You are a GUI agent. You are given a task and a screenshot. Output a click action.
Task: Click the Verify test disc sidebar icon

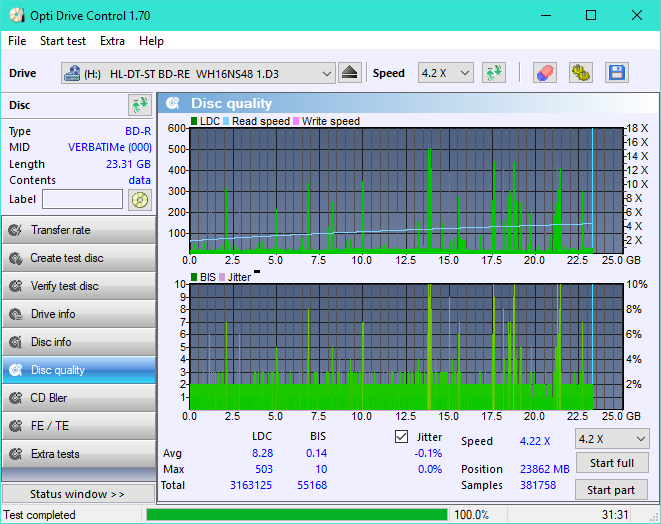point(16,286)
